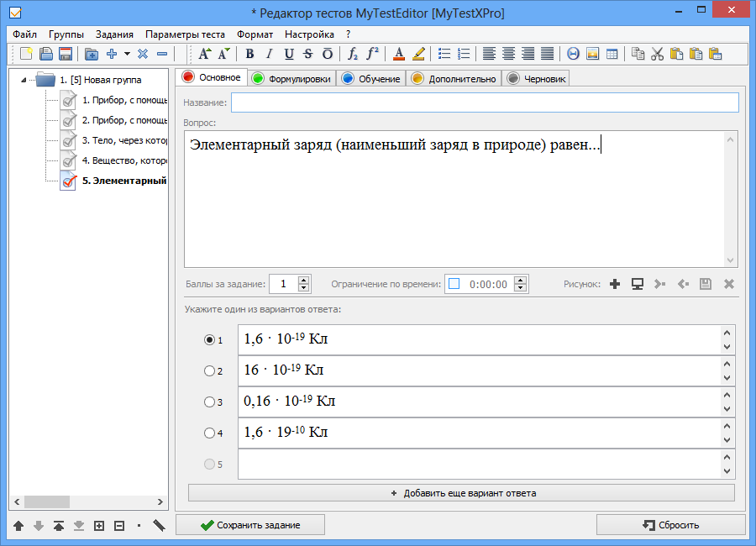Decrease the font size
756x546 pixels.
coord(223,54)
